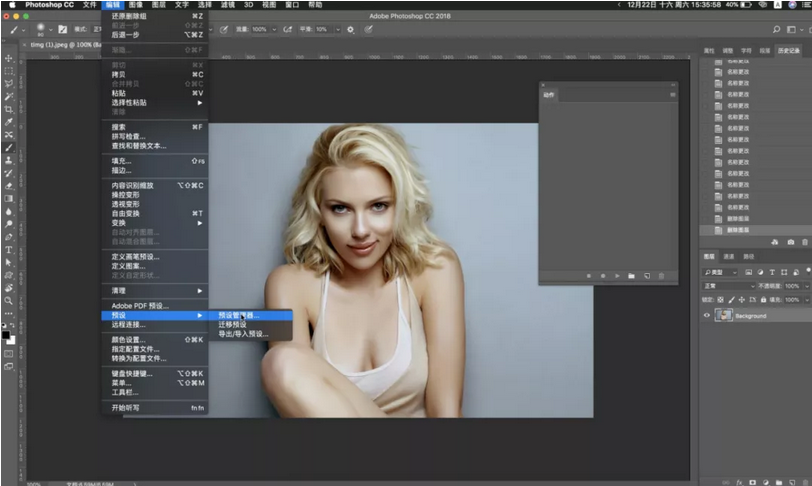812x486 pixels.
Task: Select the Clone Stamp tool
Action: (9, 160)
